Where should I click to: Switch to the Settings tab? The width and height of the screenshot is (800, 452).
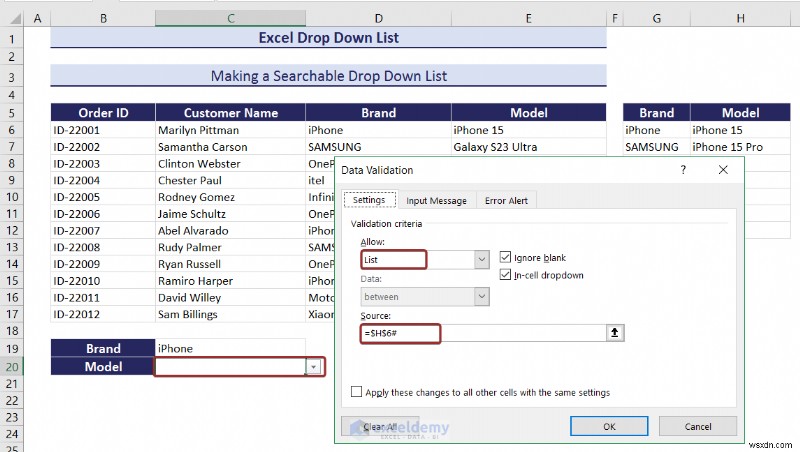369,200
